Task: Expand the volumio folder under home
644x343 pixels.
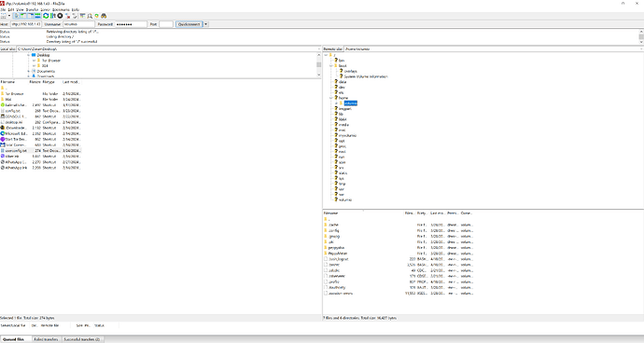Action: coord(336,103)
